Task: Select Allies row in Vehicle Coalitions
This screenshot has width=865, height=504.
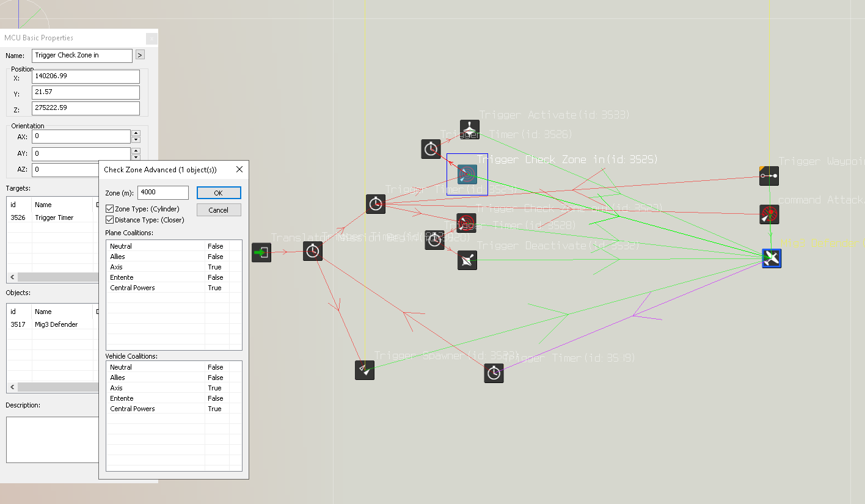Action: (174, 378)
